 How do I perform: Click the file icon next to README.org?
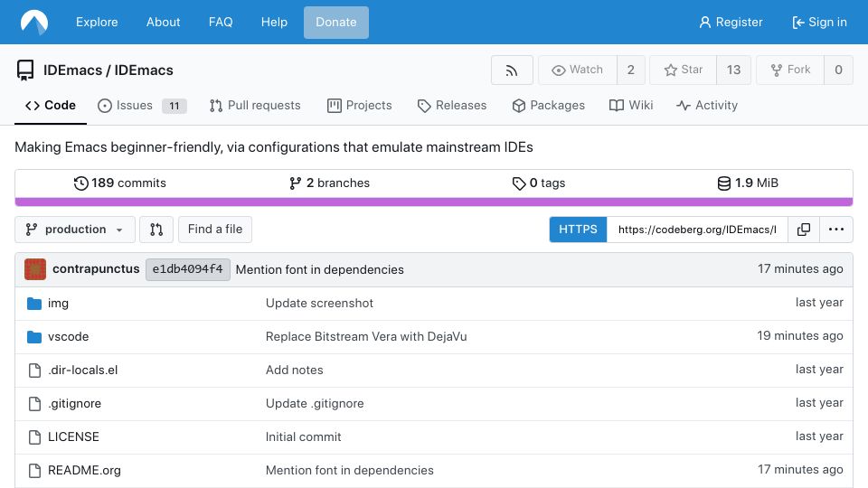[35, 471]
